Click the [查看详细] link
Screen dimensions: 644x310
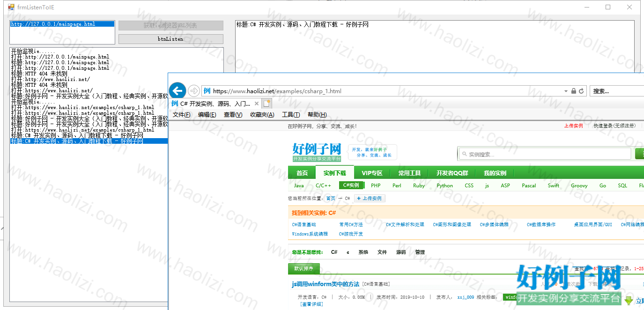[311, 304]
